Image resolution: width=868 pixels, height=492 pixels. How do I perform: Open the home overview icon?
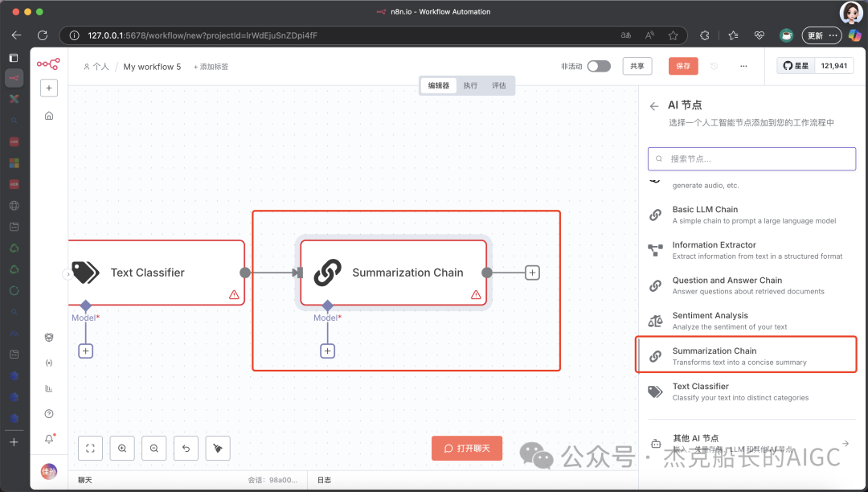pyautogui.click(x=49, y=116)
